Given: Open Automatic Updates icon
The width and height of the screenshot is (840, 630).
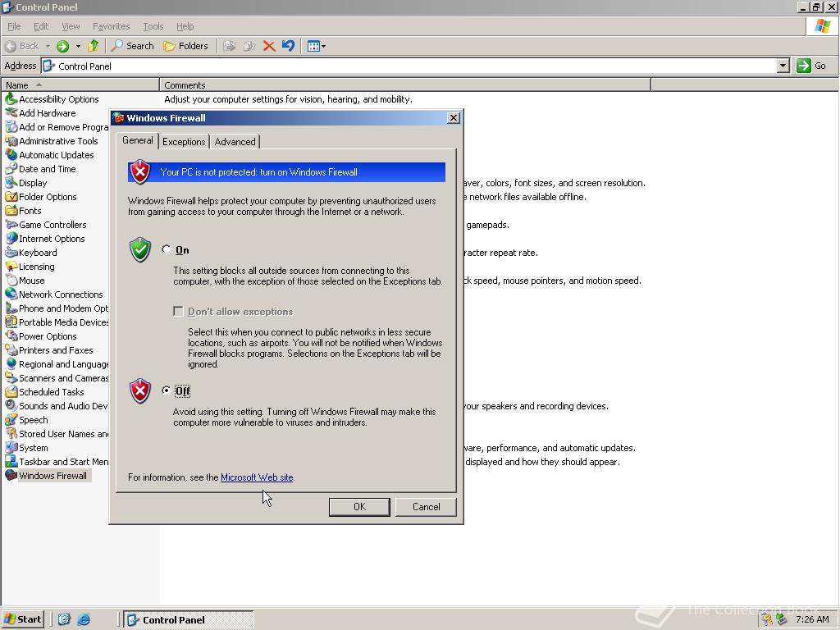Looking at the screenshot, I should click(11, 155).
